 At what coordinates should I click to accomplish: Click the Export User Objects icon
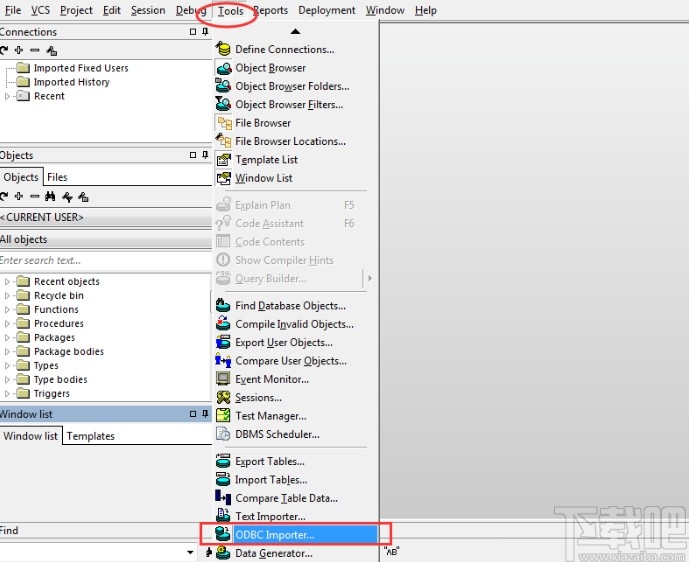223,342
